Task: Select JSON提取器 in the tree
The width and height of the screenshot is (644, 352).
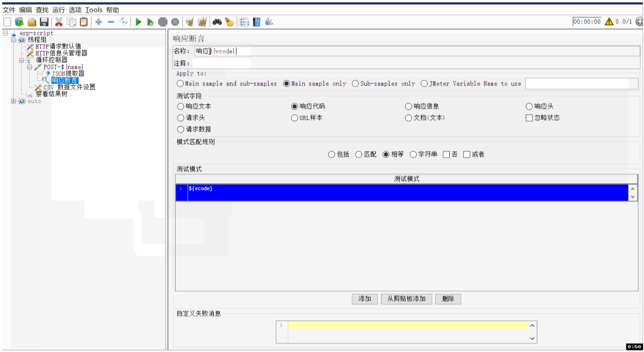Action: 68,73
